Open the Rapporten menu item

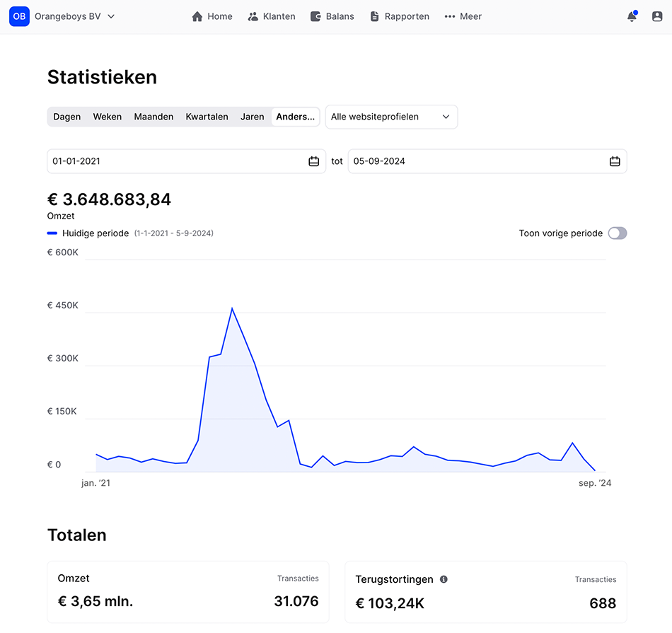click(400, 16)
